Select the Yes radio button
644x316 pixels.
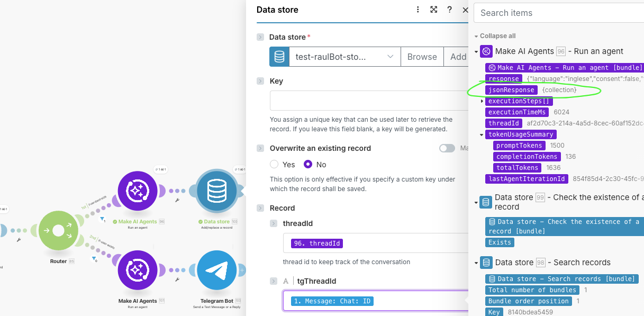(274, 165)
